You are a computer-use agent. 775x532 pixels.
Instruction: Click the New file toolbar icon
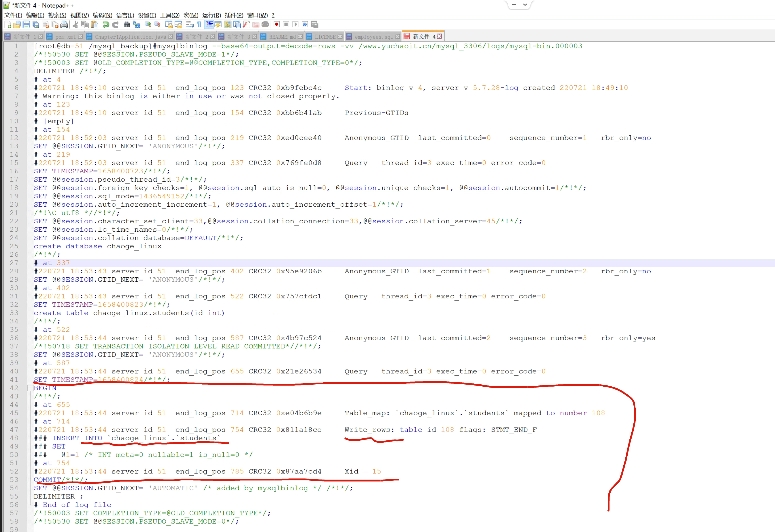[8, 24]
